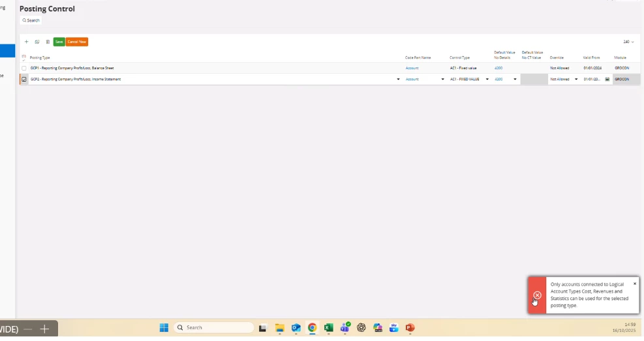Select the GCP1 Balance Sheet posting type text

click(x=72, y=68)
